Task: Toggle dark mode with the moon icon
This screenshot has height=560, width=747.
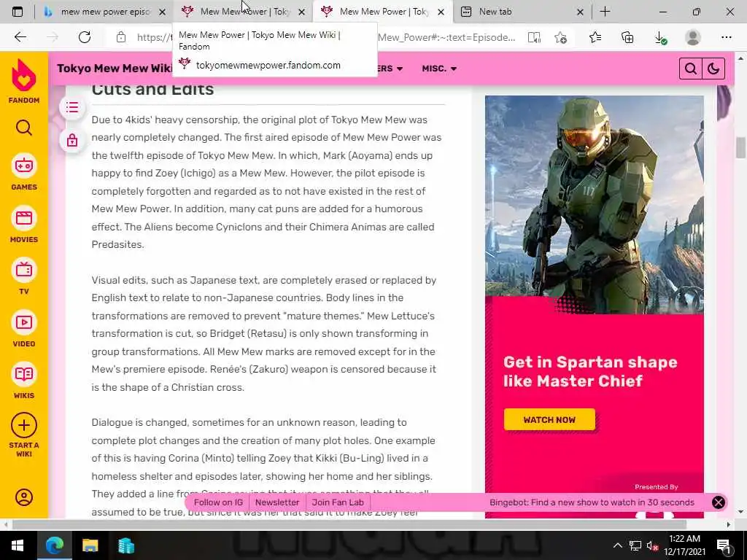Action: point(713,69)
